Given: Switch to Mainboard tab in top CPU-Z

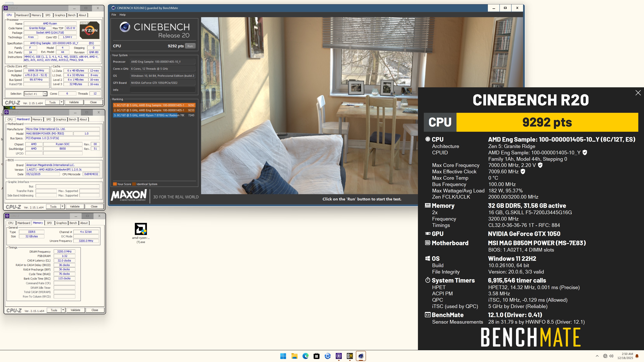Looking at the screenshot, I should 22,15.
